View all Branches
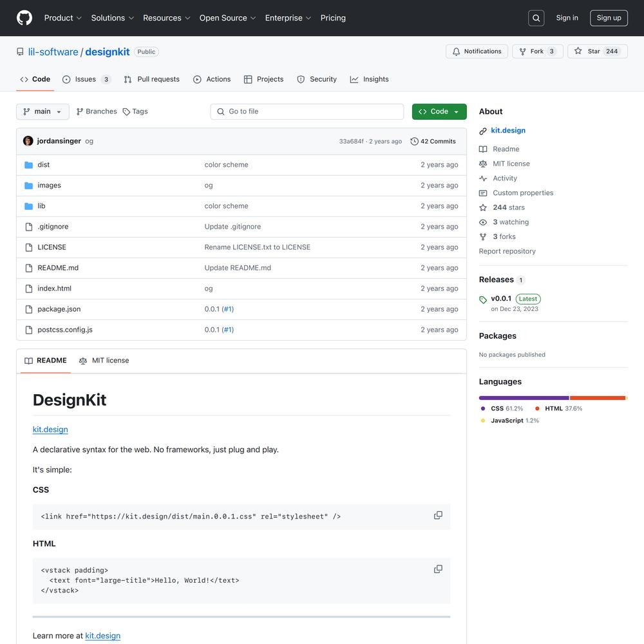The height and width of the screenshot is (644, 644). [x=97, y=111]
